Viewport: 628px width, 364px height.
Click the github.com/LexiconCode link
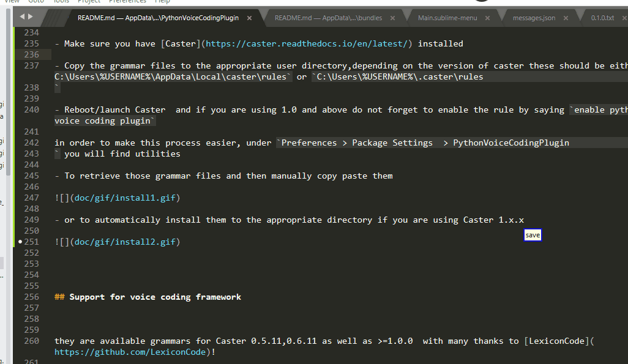[x=130, y=352]
